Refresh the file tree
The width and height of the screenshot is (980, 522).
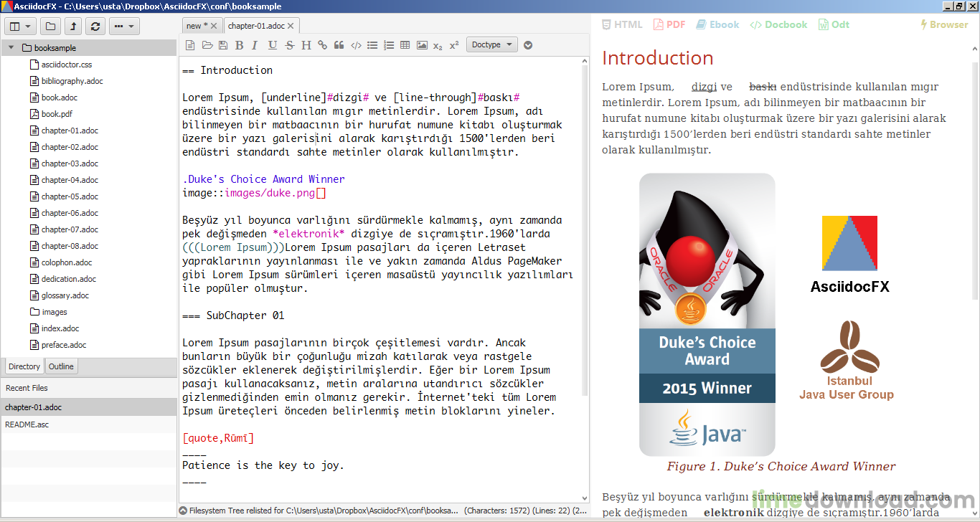pos(95,27)
